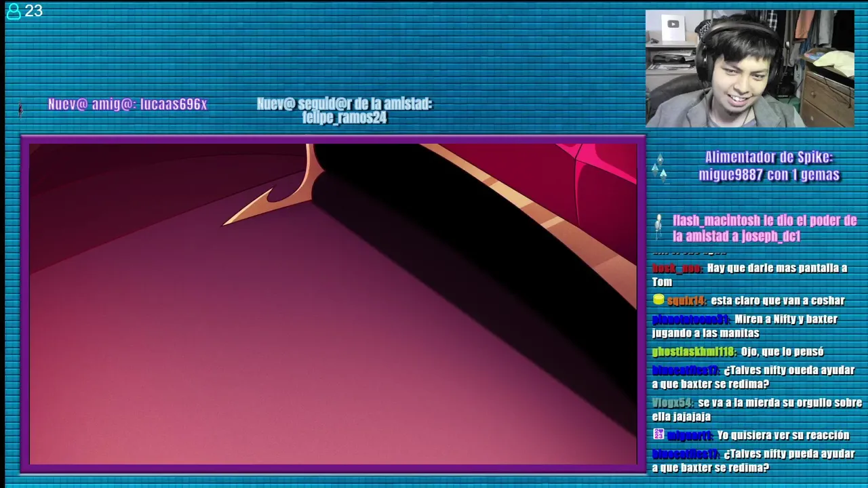Click the animated video frame

[332, 303]
